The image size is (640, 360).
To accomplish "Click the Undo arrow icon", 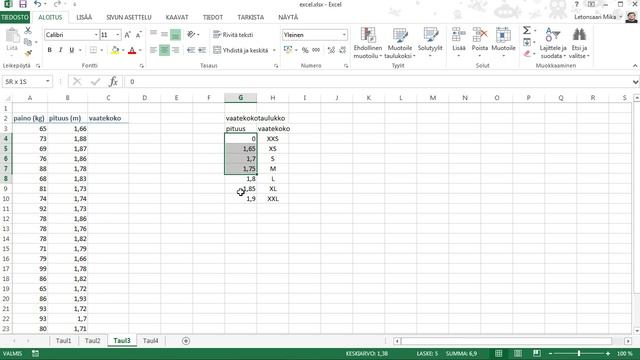I will (x=38, y=4).
